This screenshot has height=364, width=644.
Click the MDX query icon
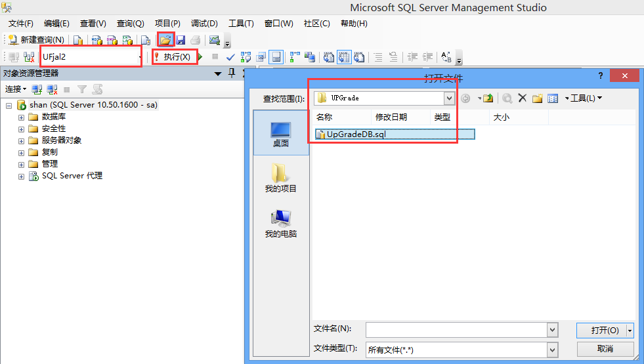click(97, 40)
